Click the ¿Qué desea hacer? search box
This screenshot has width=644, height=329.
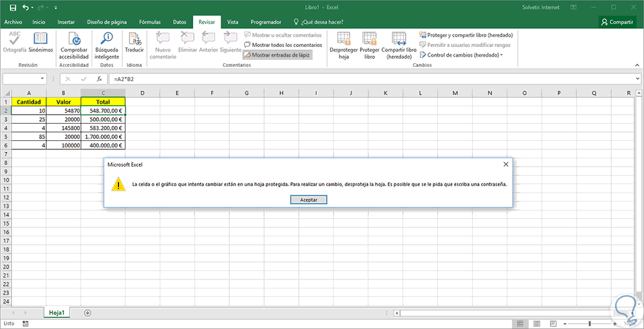(319, 22)
